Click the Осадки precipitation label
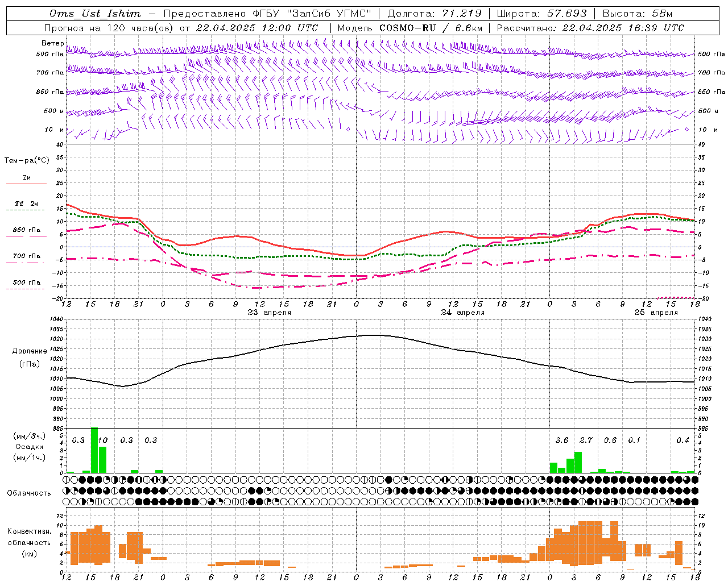 click(29, 447)
